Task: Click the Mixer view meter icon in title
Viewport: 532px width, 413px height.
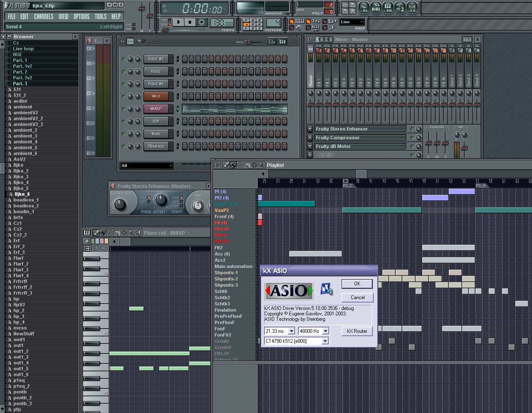Action: (x=310, y=39)
